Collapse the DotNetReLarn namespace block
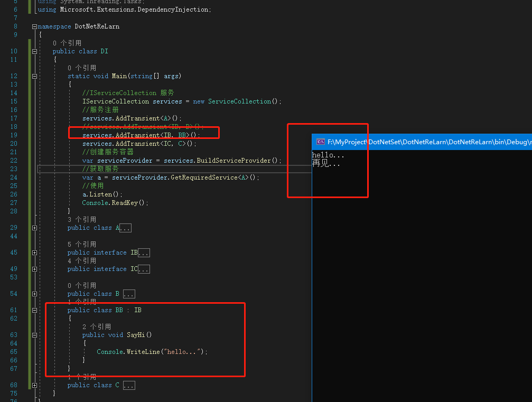This screenshot has width=532, height=402. (34, 26)
